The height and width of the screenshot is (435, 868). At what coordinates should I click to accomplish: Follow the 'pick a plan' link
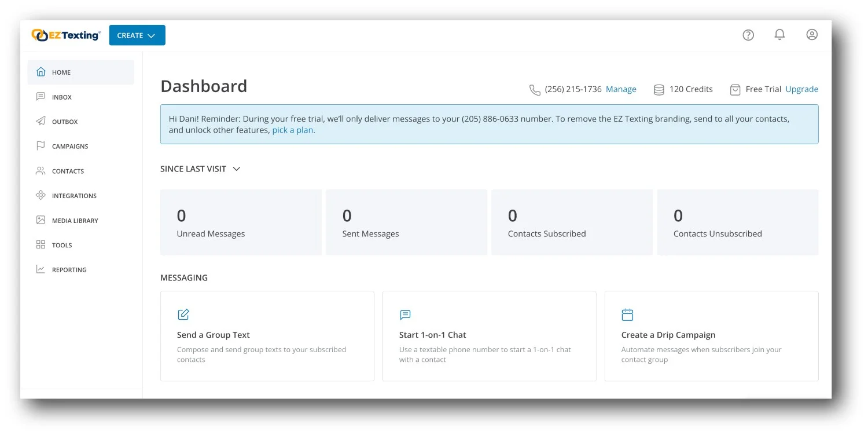coord(293,130)
